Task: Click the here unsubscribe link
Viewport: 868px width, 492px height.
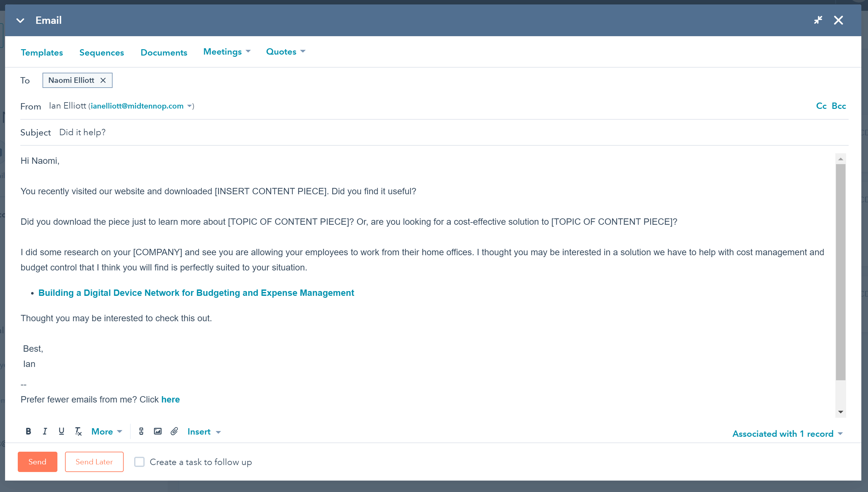Action: (171, 400)
